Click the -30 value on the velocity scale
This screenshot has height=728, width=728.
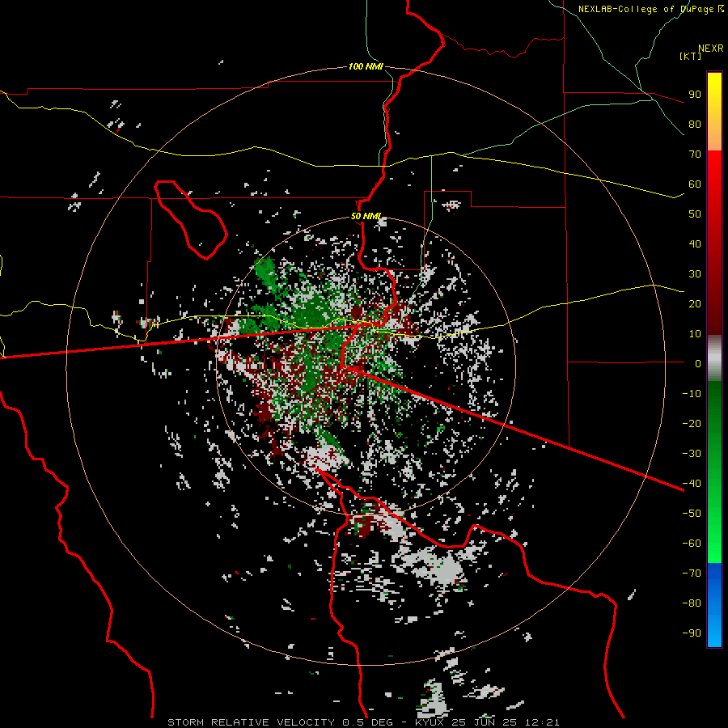click(x=692, y=454)
